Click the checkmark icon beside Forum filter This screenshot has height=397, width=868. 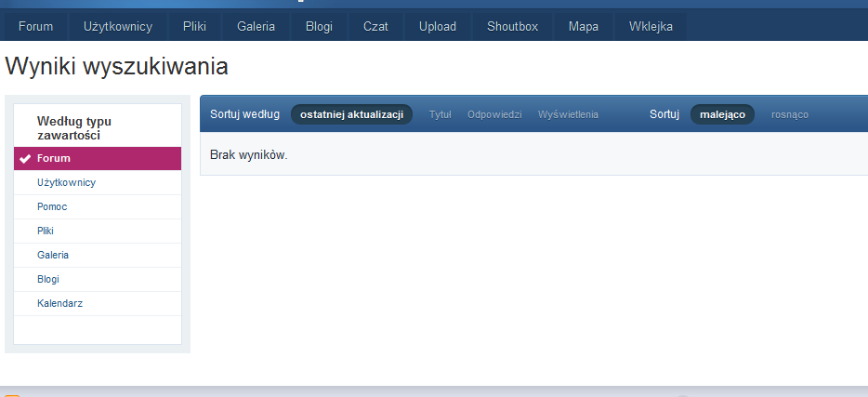[x=25, y=158]
